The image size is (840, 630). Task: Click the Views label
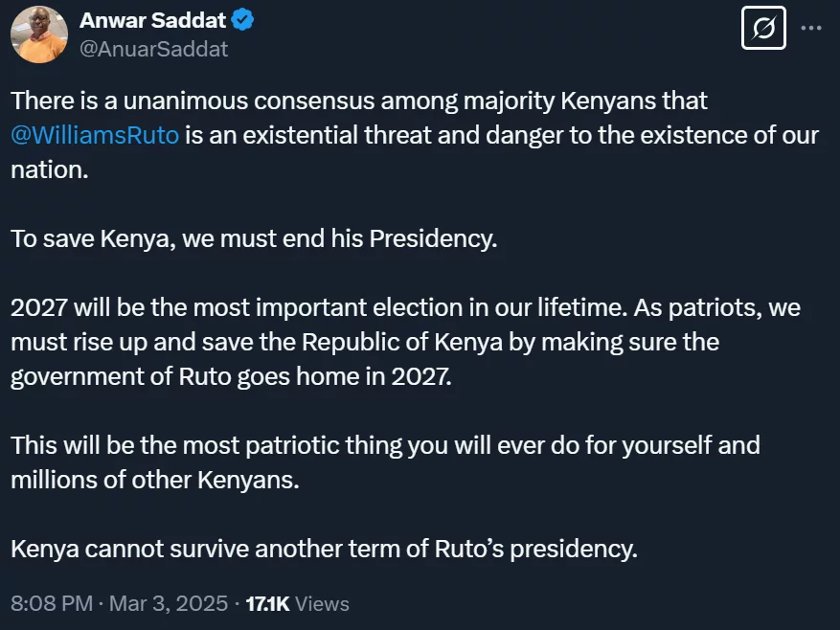tap(322, 603)
